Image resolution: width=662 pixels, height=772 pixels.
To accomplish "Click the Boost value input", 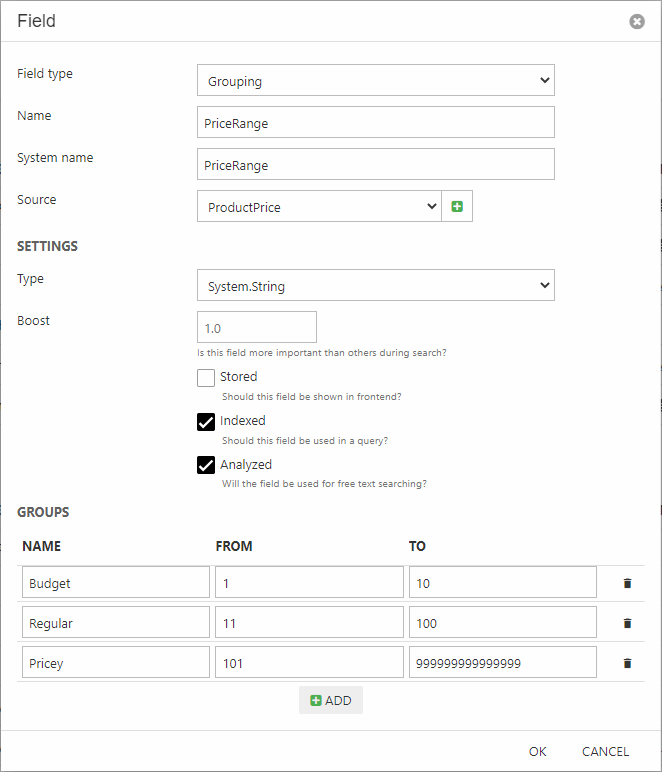I will [257, 327].
